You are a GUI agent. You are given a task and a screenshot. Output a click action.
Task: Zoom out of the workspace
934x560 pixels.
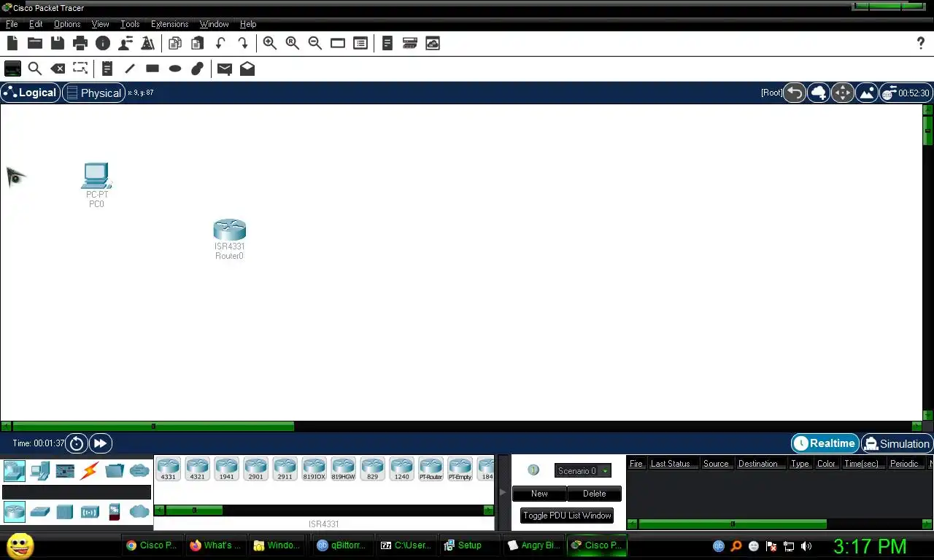pyautogui.click(x=315, y=43)
